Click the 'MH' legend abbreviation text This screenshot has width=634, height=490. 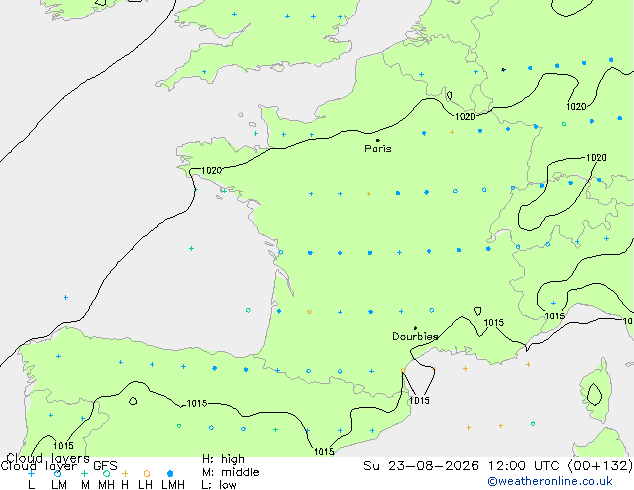[x=106, y=484]
